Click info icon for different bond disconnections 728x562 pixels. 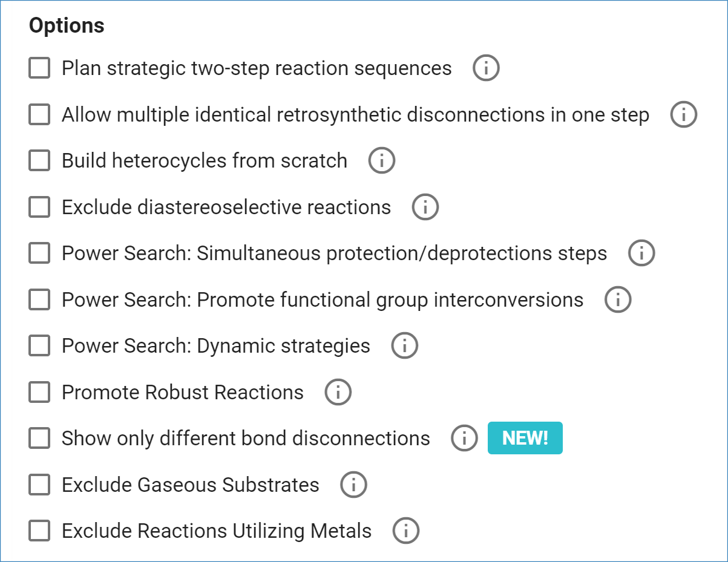click(x=464, y=438)
